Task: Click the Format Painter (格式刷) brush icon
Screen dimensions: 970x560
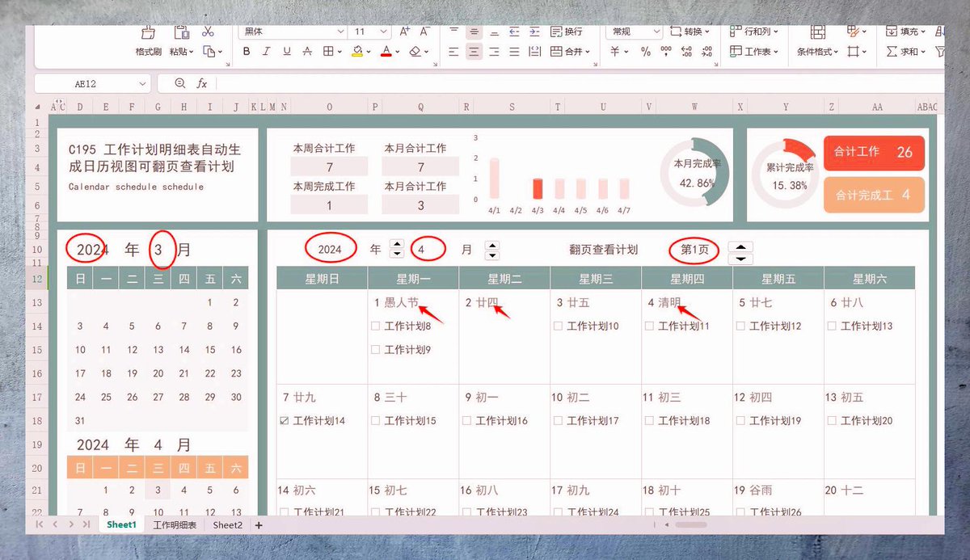Action: point(147,32)
